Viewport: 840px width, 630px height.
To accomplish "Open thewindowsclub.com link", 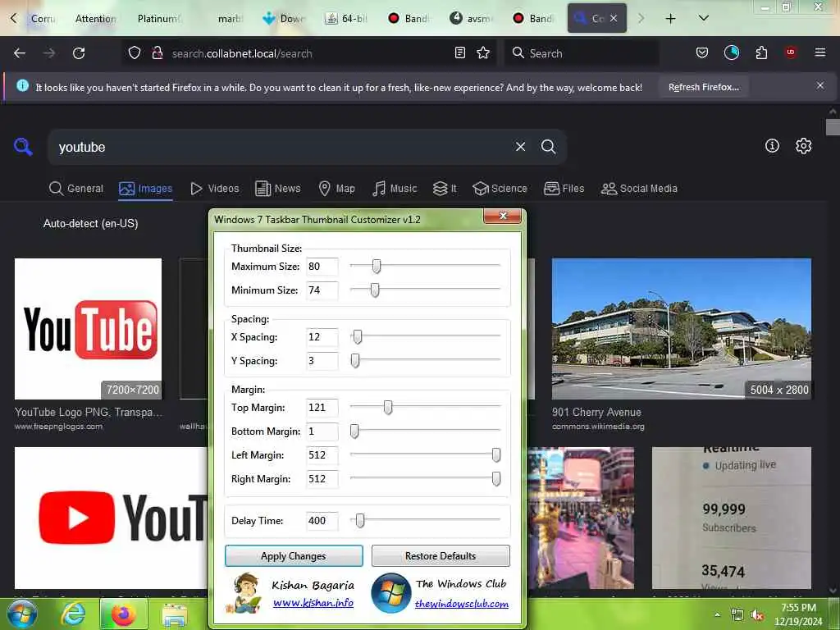I will [x=462, y=604].
